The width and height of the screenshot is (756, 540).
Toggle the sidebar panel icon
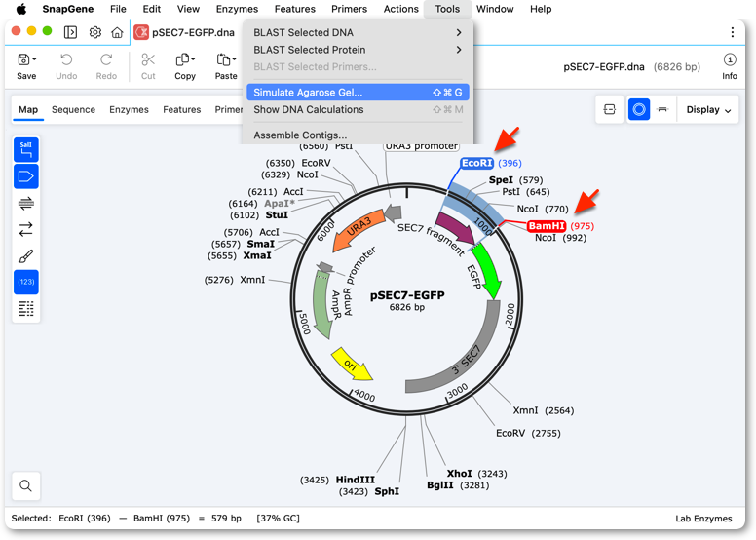70,32
